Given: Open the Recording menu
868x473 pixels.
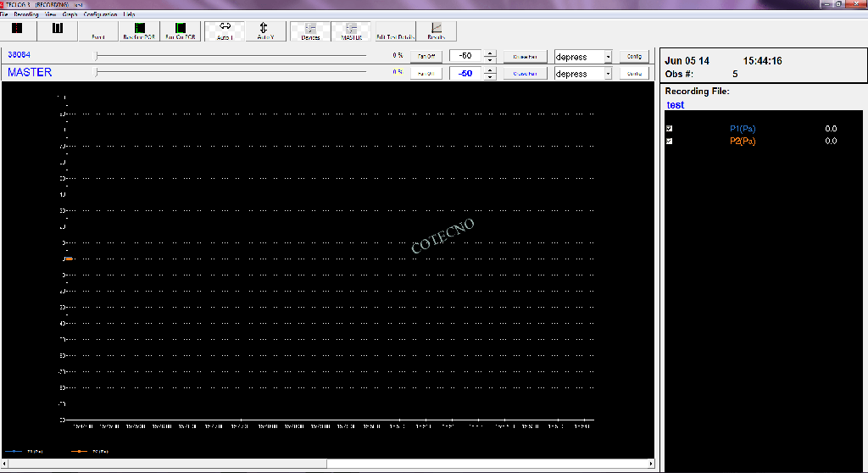Looking at the screenshot, I should coord(25,14).
